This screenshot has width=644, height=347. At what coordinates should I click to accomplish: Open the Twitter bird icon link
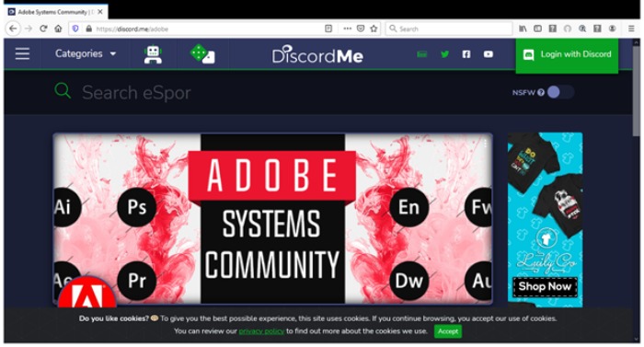point(444,54)
